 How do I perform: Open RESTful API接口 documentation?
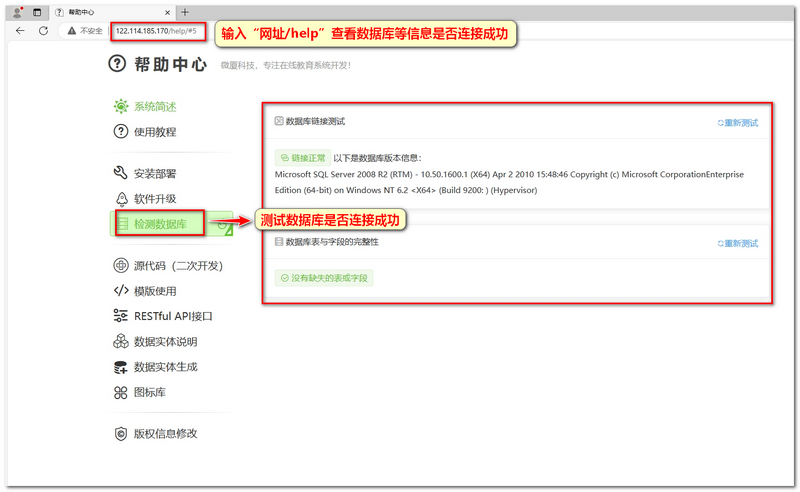tap(172, 316)
